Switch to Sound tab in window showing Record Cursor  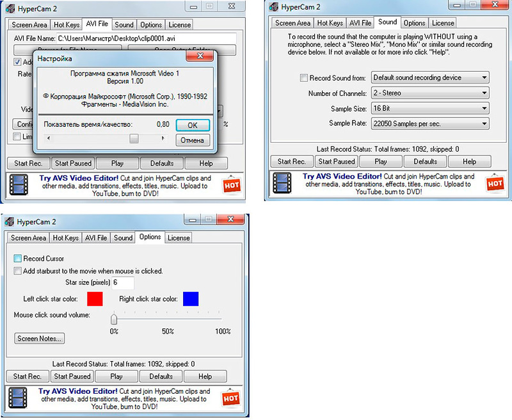click(x=123, y=238)
